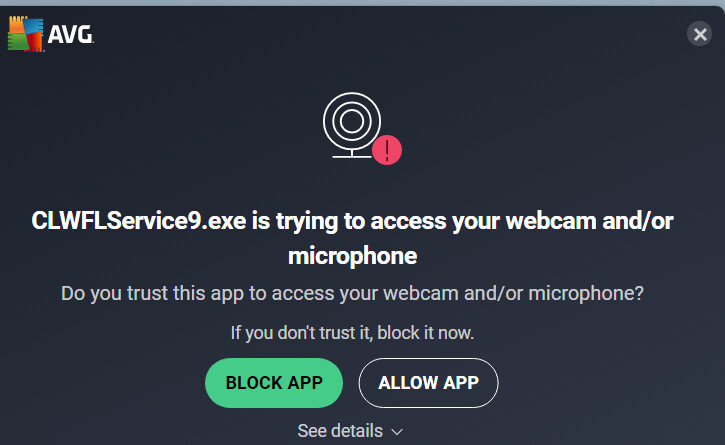725x445 pixels.
Task: Allow the app via ALLOW APP button
Action: (x=429, y=383)
